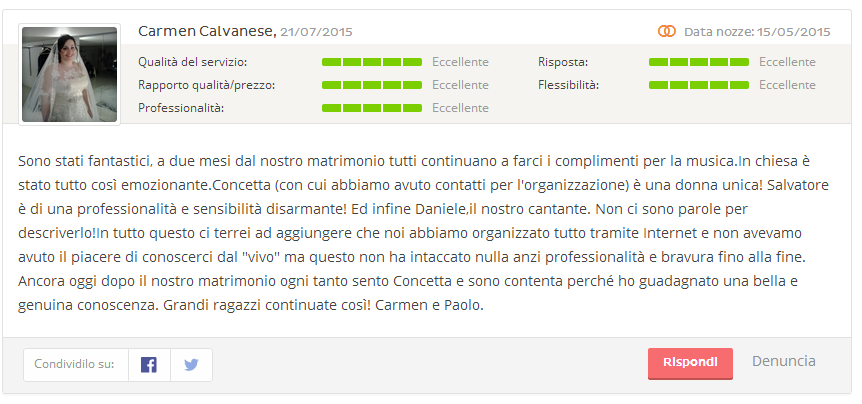Click the Qualità del servizio rating bar

tap(371, 62)
